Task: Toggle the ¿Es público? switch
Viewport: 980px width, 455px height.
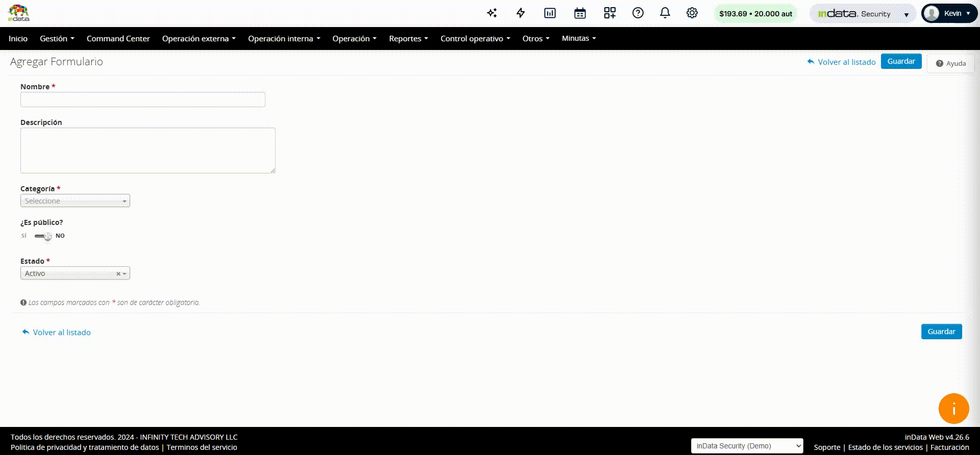Action: point(43,236)
